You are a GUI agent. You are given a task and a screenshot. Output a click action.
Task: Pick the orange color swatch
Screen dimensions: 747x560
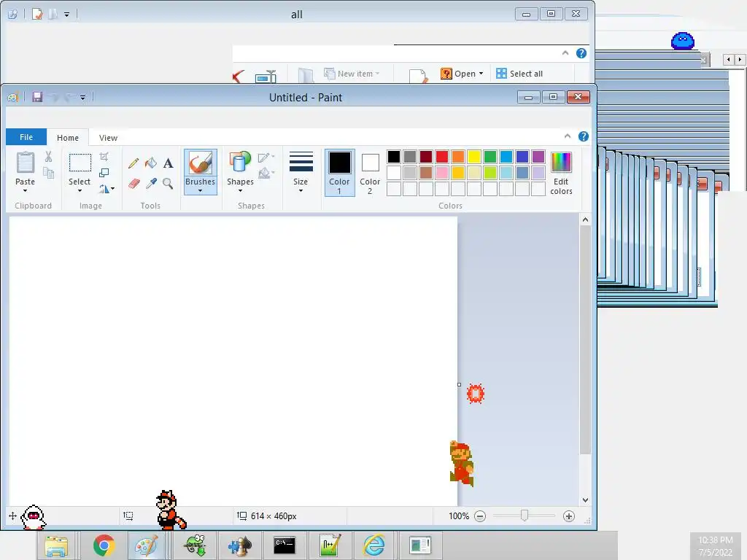[458, 157]
